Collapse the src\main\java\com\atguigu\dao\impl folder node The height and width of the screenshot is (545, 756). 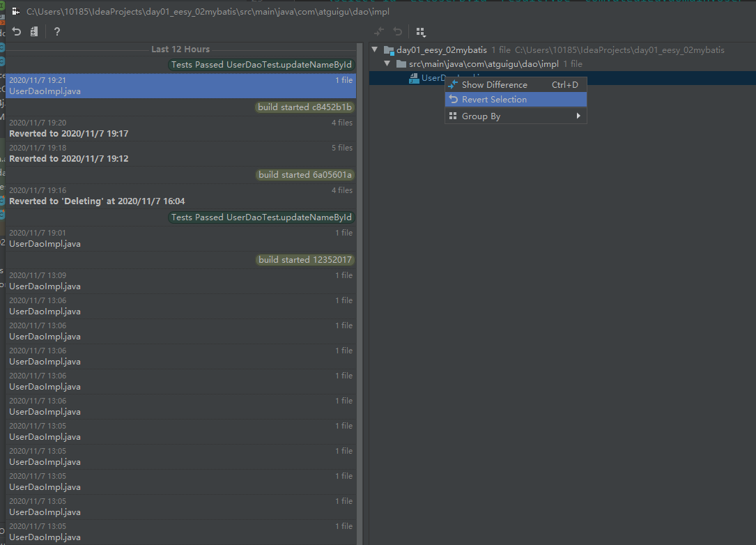(387, 64)
